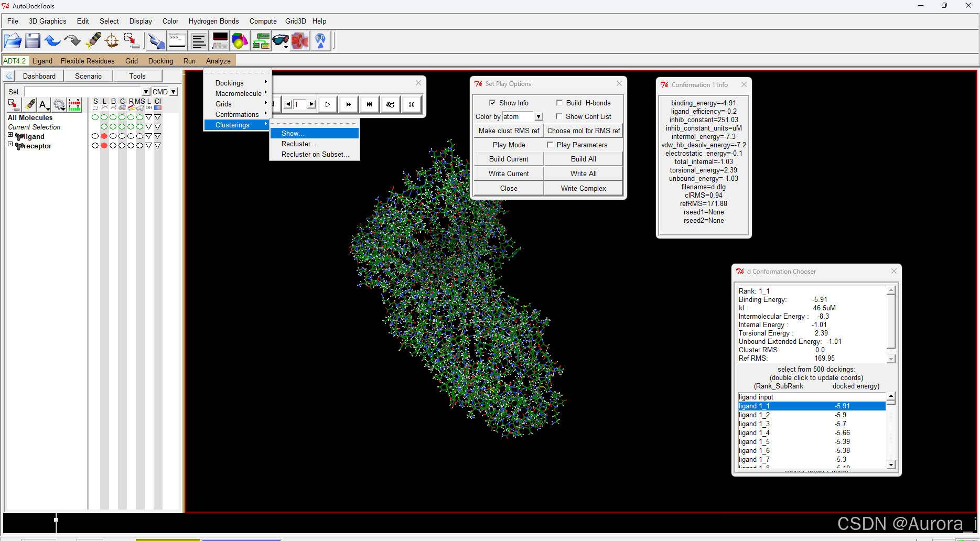Click the skip-to-end button in the player
This screenshot has height=541, width=980.
pos(370,104)
